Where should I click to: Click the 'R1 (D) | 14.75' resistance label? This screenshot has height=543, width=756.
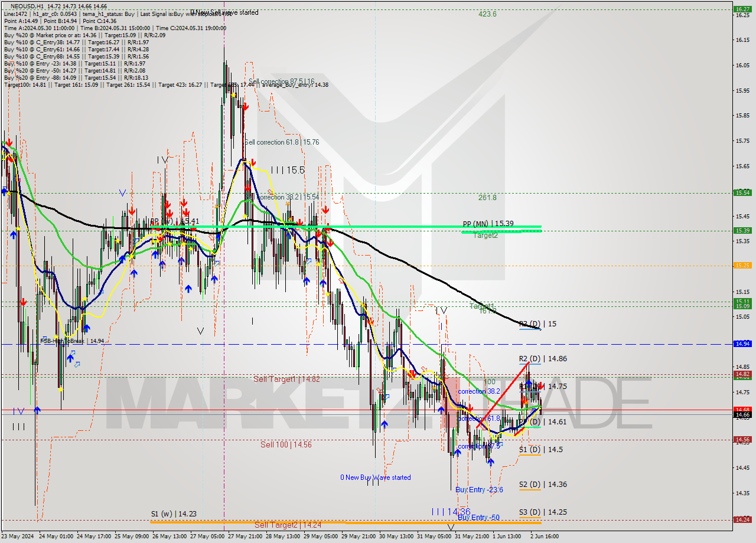coord(543,386)
